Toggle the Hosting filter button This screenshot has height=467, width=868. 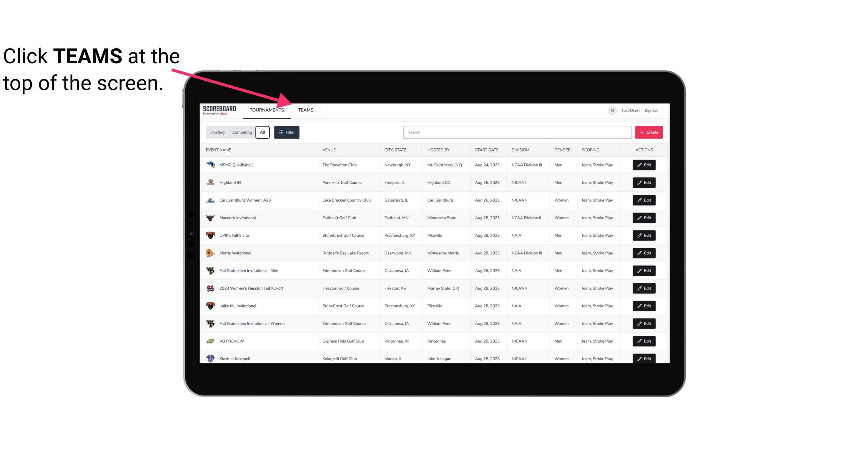pyautogui.click(x=217, y=132)
